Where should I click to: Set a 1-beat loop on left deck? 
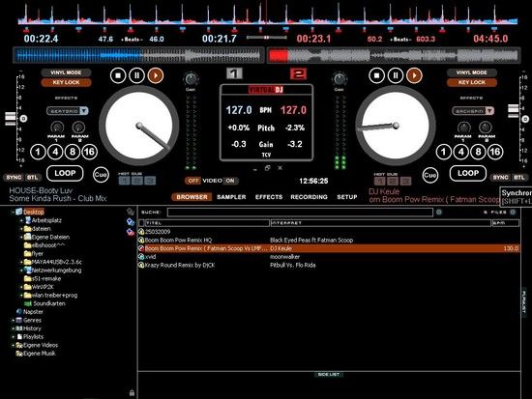click(38, 152)
